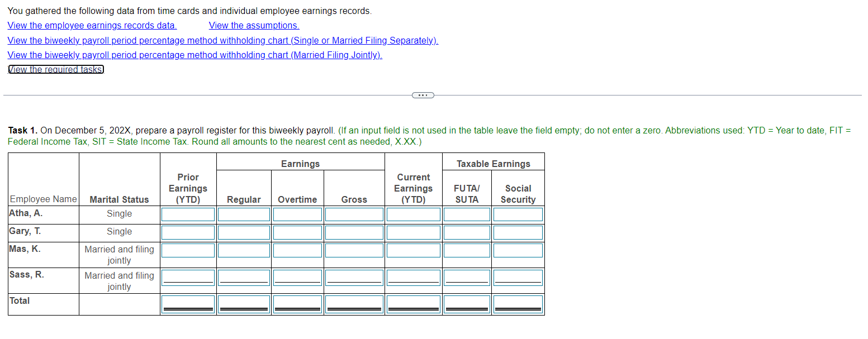Click Atha, A. Prior Earnings YTD field
Viewport: 868px width, 339px height.
[188, 214]
